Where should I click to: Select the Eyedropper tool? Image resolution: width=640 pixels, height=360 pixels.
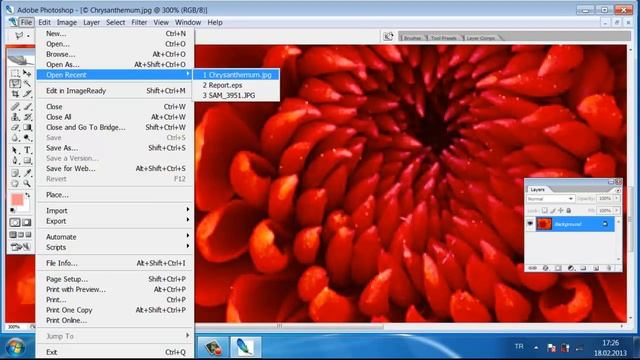click(x=27, y=173)
